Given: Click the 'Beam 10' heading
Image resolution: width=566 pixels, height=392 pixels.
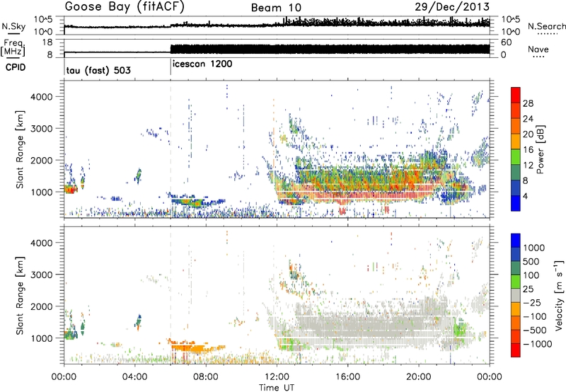Looking at the screenshot, I should (x=276, y=8).
